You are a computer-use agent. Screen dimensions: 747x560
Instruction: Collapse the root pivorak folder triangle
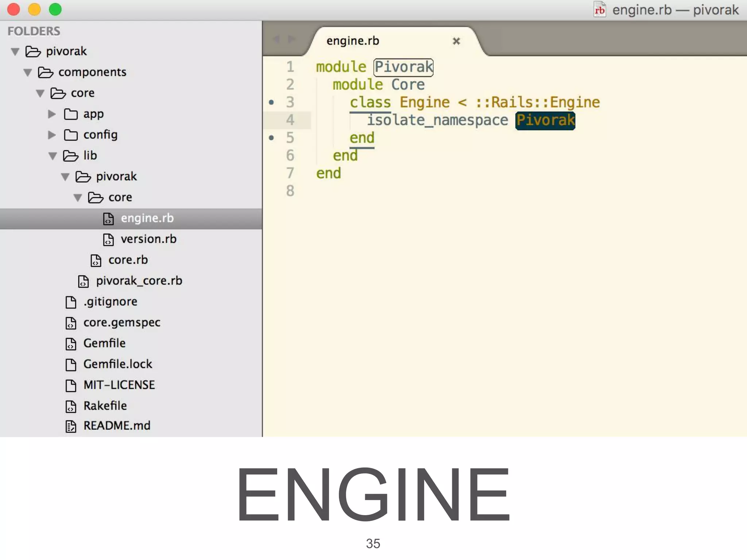click(x=15, y=52)
